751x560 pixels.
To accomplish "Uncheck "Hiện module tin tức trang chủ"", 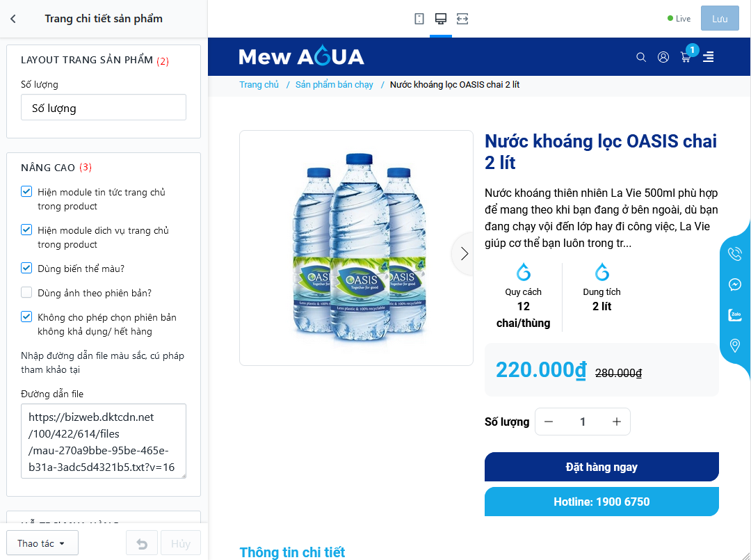I will coord(26,192).
